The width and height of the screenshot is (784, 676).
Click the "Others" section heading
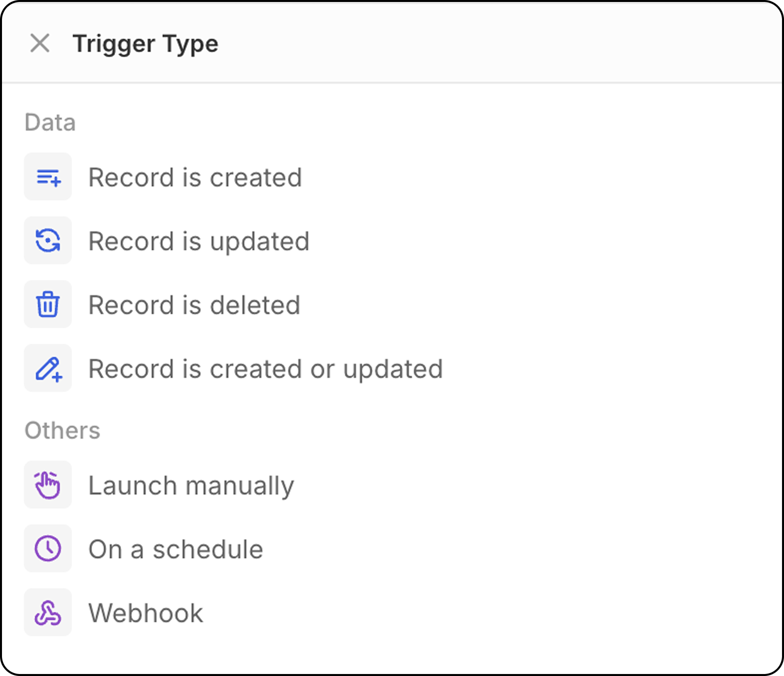tap(62, 431)
